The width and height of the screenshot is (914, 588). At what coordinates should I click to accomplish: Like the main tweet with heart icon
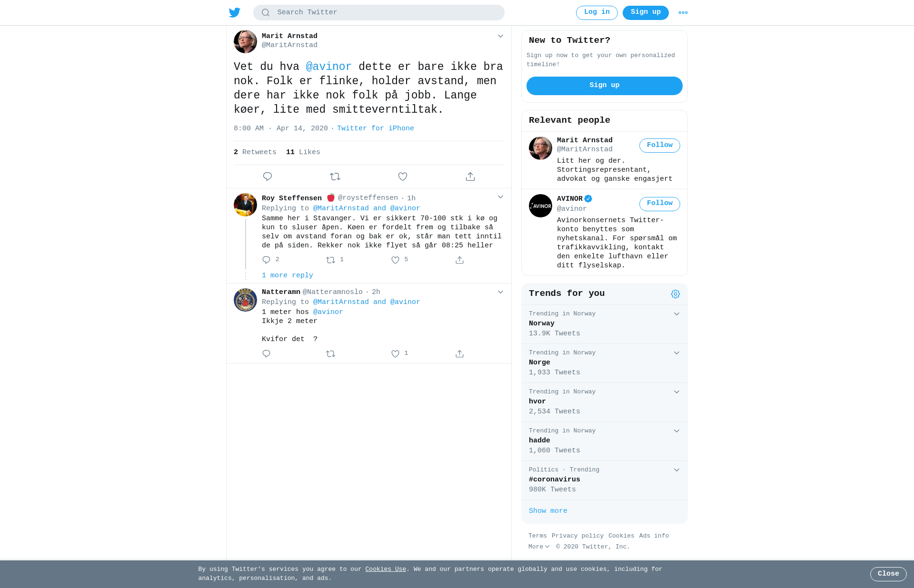click(x=403, y=176)
